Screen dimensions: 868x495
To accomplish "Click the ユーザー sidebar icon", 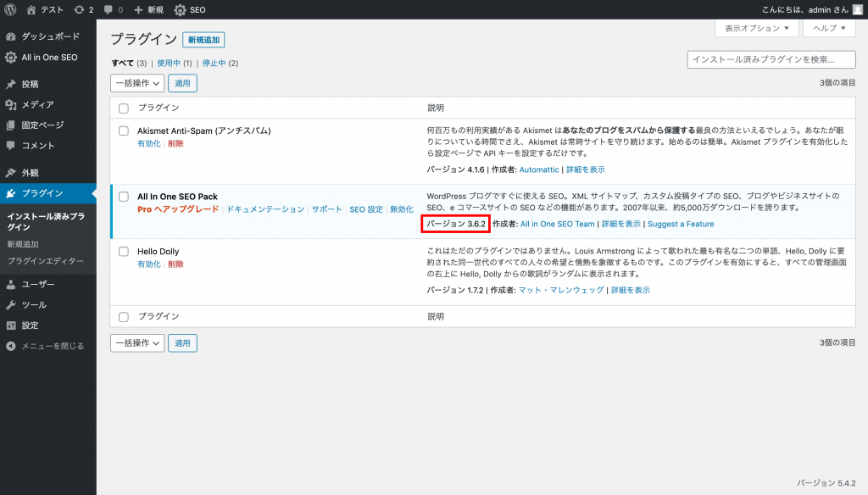I will (x=10, y=285).
